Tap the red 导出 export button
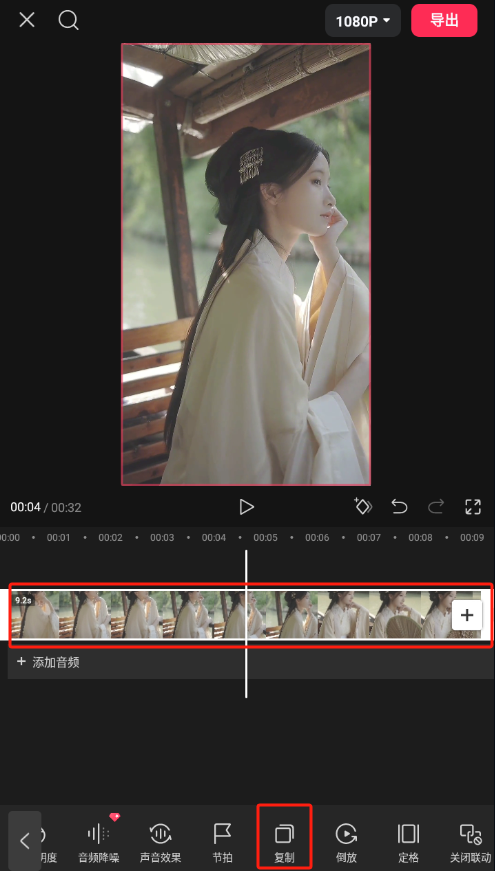 coord(444,21)
